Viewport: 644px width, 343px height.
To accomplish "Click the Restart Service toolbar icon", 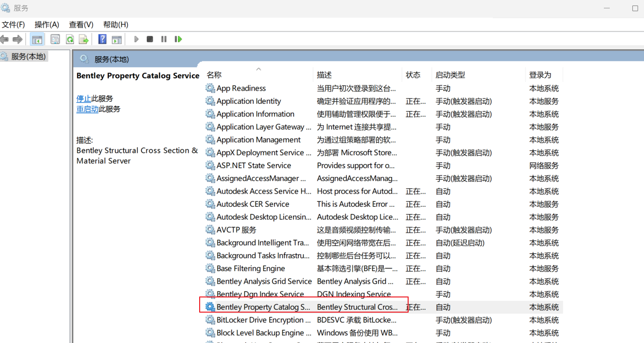I will tap(178, 39).
